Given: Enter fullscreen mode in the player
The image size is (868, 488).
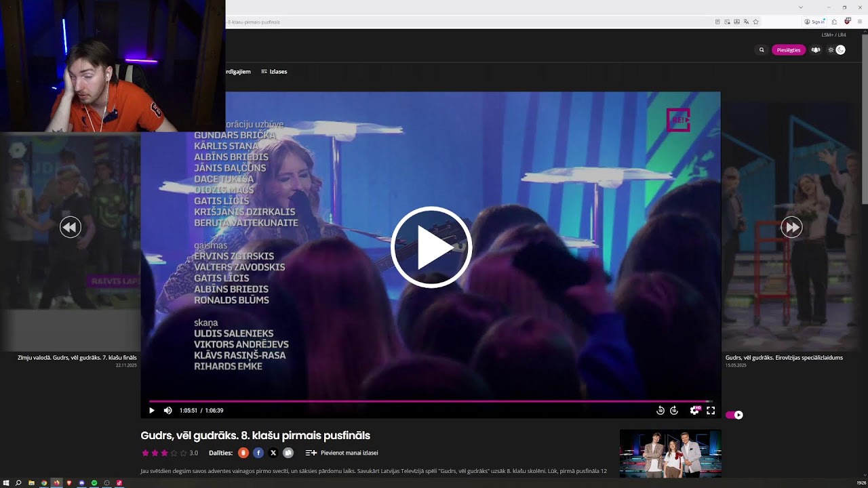Looking at the screenshot, I should click(711, 410).
